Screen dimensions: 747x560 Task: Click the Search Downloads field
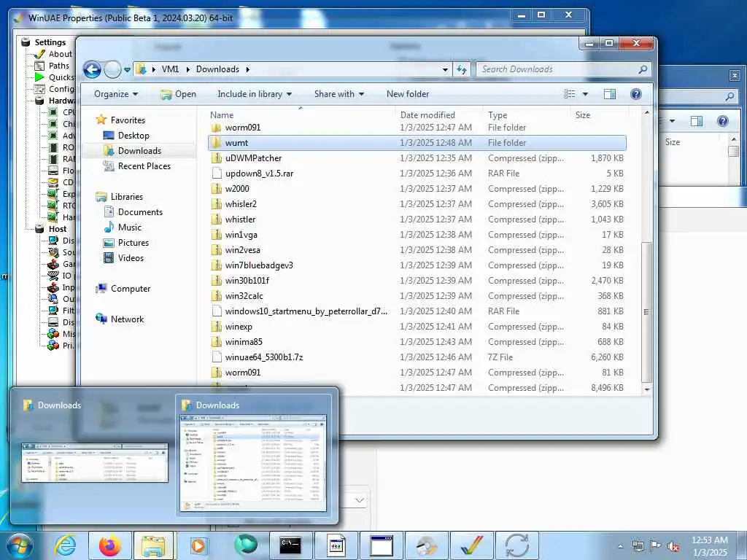tap(563, 69)
